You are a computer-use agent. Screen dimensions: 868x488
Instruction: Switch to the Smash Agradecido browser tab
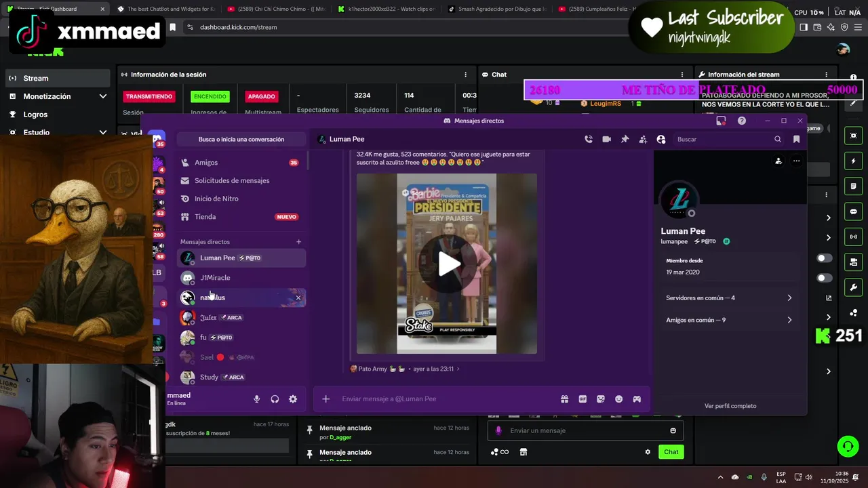pyautogui.click(x=497, y=9)
